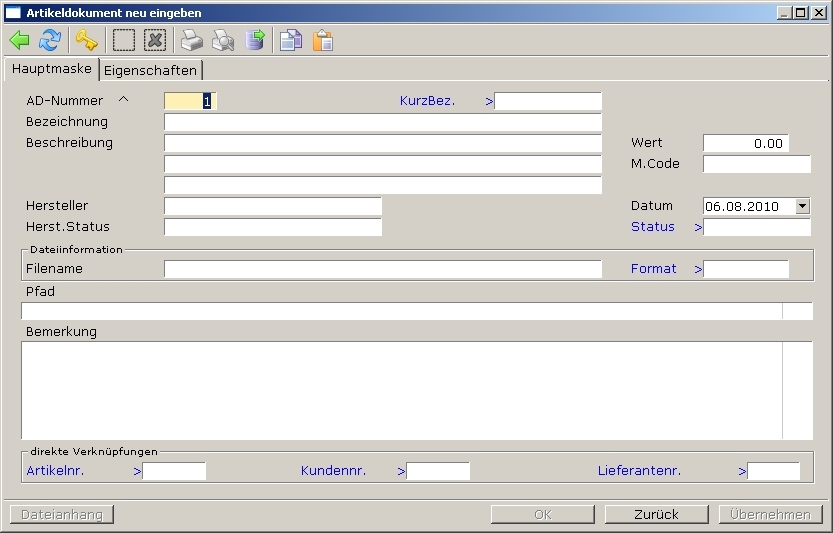Click the Lieferantennr. link label
Screen dimensions: 833x533
point(639,470)
